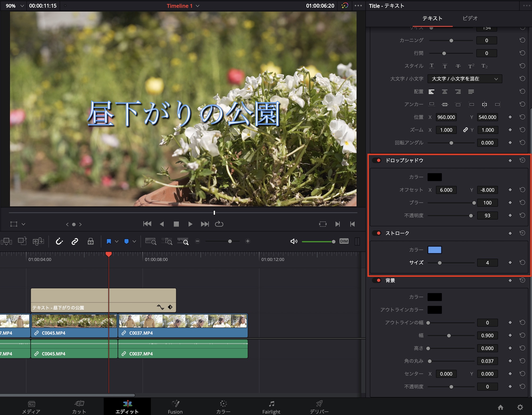Click the position lock padlock icon
Image resolution: width=532 pixels, height=415 pixels.
90,241
